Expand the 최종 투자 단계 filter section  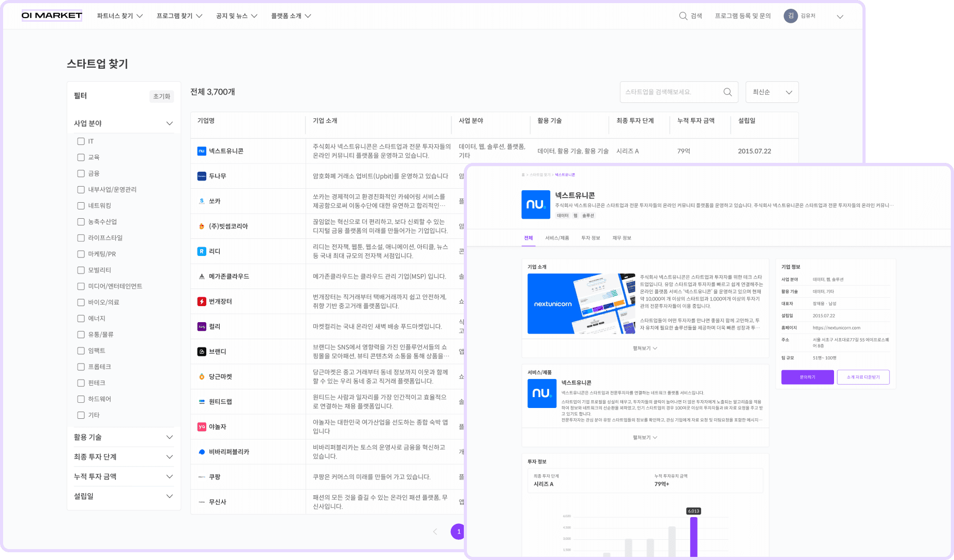(124, 457)
